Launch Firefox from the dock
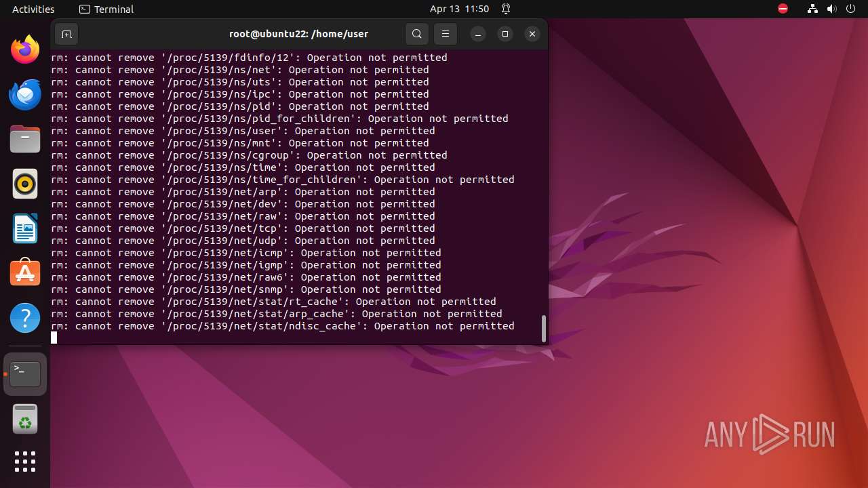The width and height of the screenshot is (868, 488). click(25, 49)
